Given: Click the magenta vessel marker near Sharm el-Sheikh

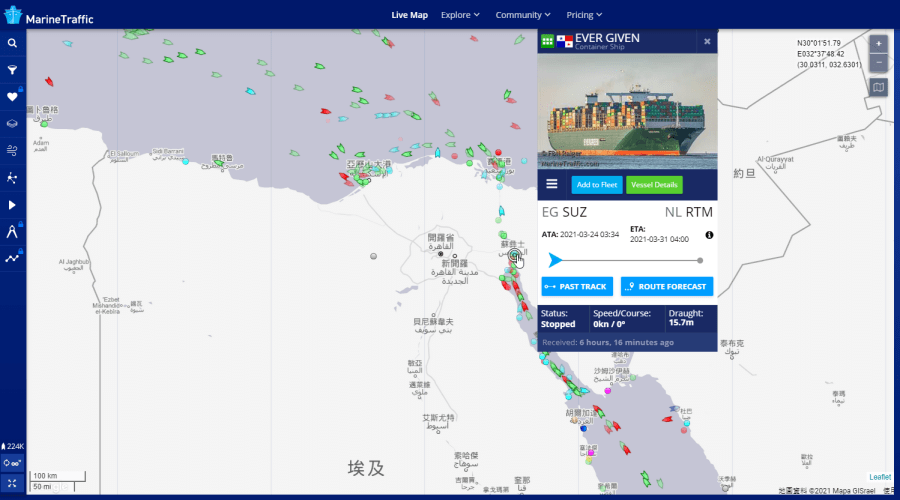Looking at the screenshot, I should tap(607, 391).
